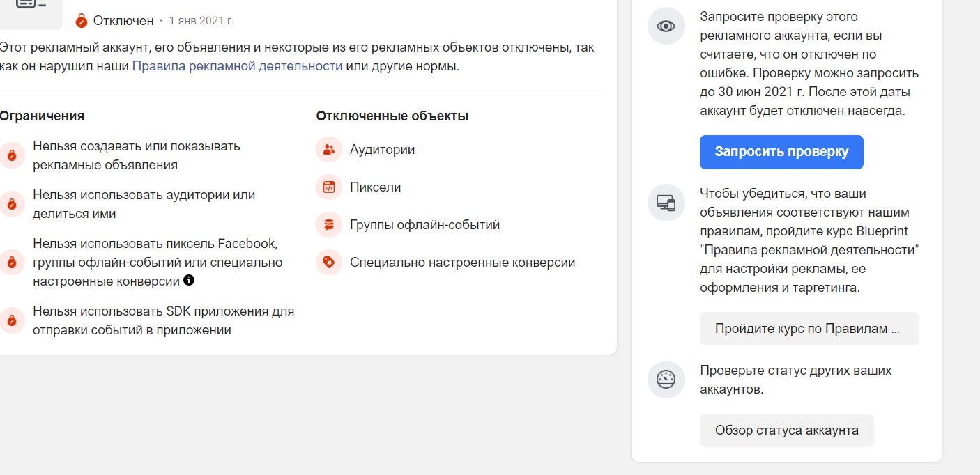This screenshot has width=980, height=475.
Task: Click text "Проверьте статус других ваших аккаунтов"
Action: click(796, 380)
